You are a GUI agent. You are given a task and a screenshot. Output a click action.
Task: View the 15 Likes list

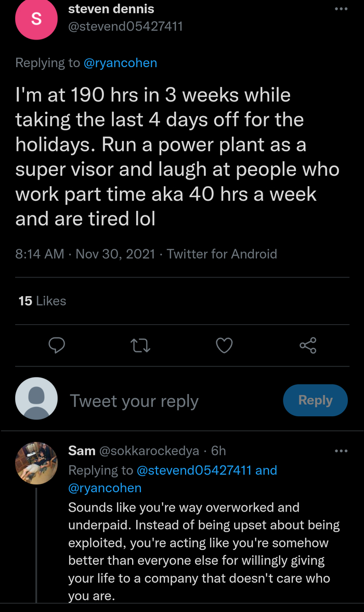point(42,301)
